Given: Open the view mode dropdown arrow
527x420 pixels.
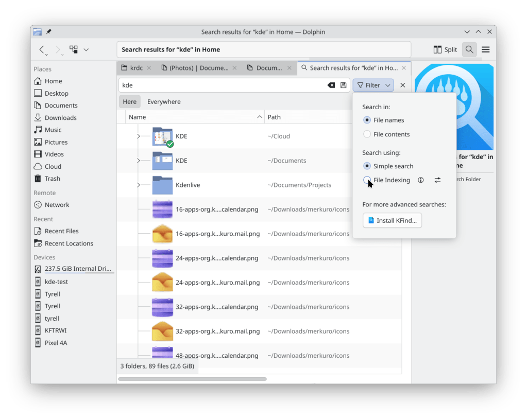Looking at the screenshot, I should click(x=86, y=49).
